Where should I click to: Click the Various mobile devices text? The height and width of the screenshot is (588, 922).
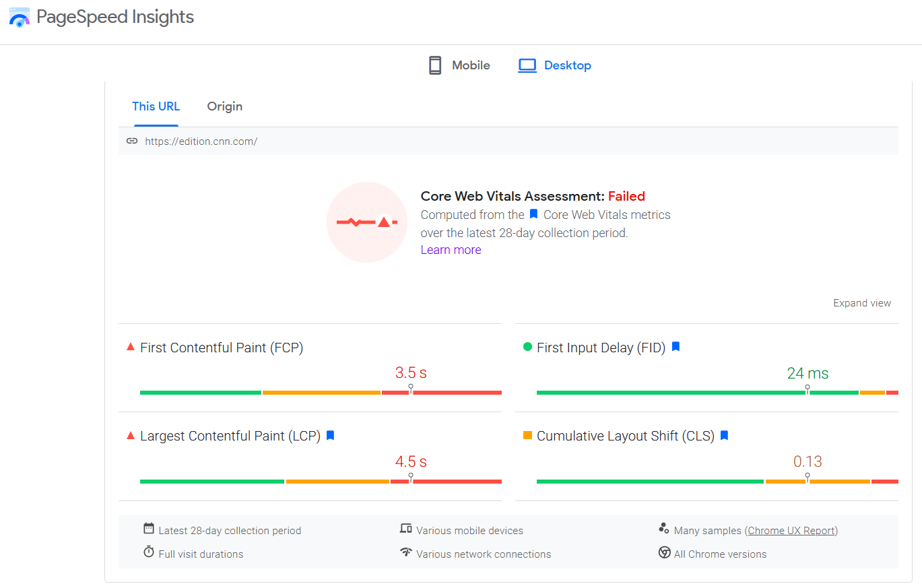pyautogui.click(x=469, y=531)
